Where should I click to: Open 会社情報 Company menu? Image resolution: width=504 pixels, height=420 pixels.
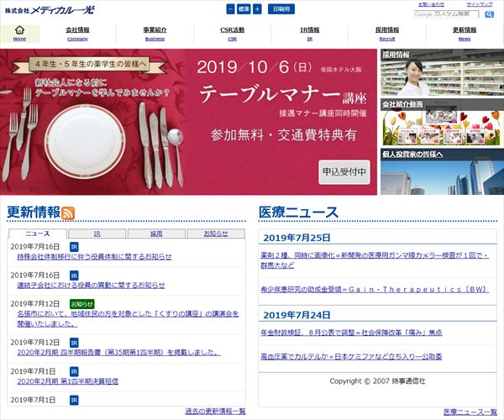pyautogui.click(x=77, y=34)
